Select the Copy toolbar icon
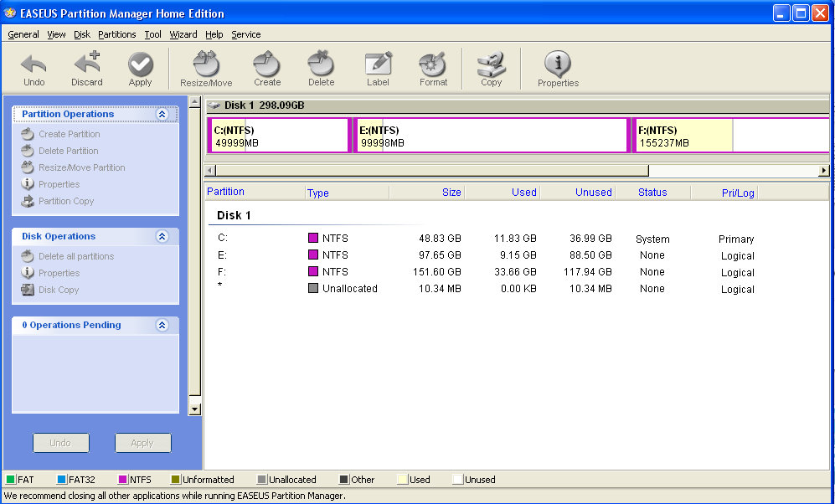Viewport: 835px width, 504px height. click(491, 67)
